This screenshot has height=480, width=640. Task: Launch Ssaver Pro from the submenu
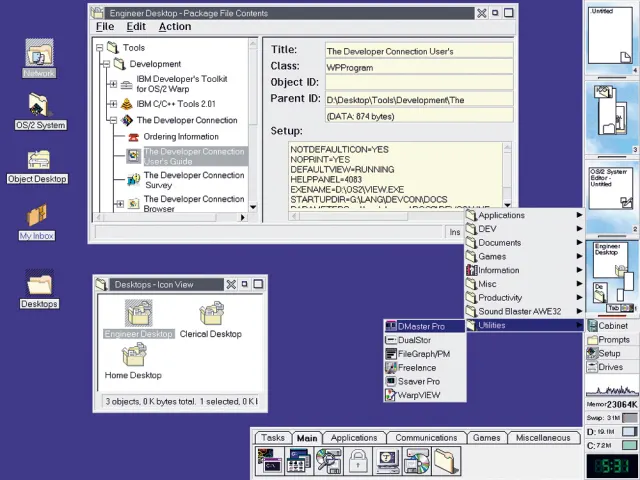tap(424, 381)
